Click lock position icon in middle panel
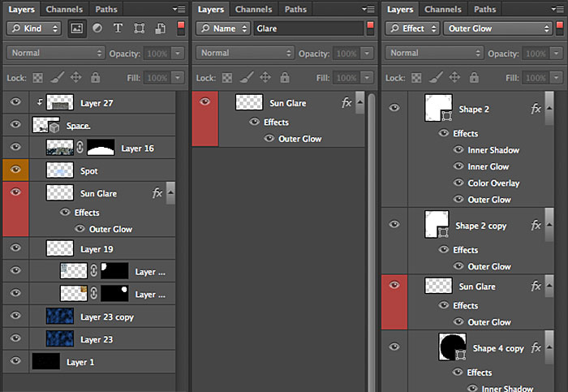Image resolution: width=568 pixels, height=392 pixels. point(265,78)
